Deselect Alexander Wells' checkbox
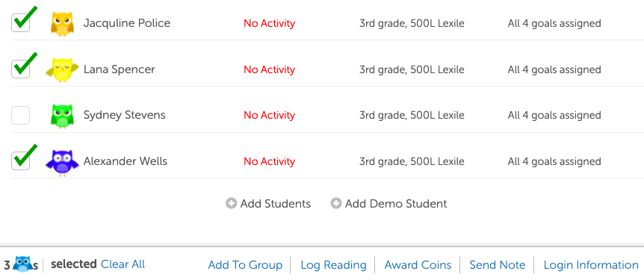This screenshot has height=280, width=644. pos(20,161)
